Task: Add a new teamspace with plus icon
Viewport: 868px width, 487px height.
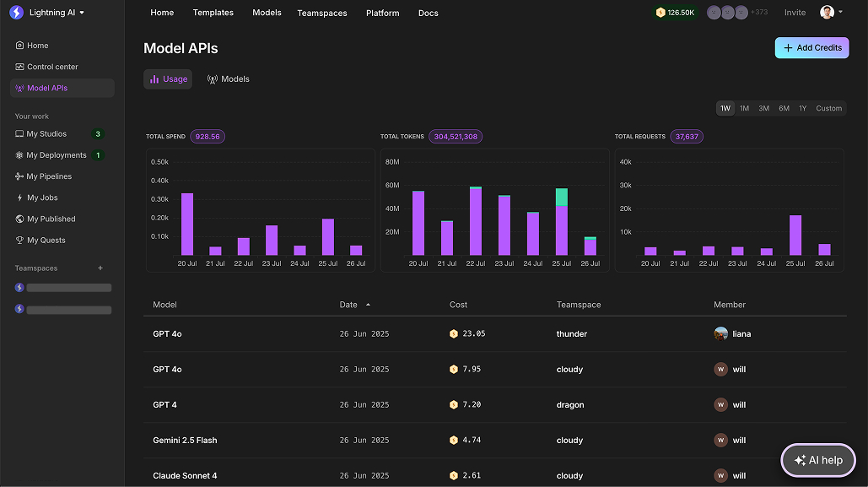Action: point(100,268)
